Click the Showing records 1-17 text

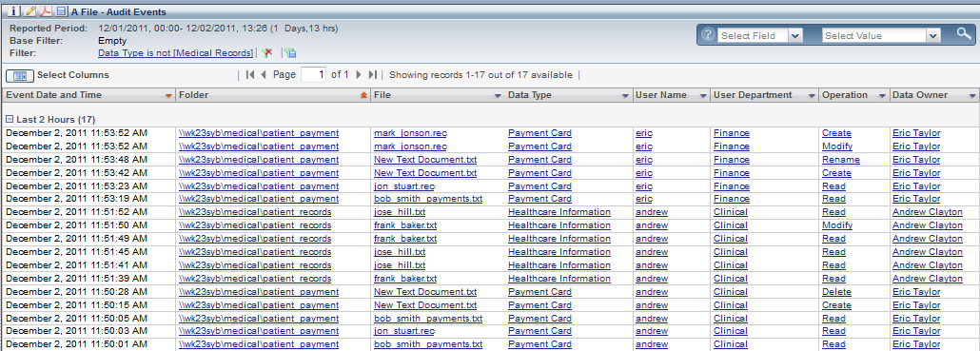coord(480,75)
